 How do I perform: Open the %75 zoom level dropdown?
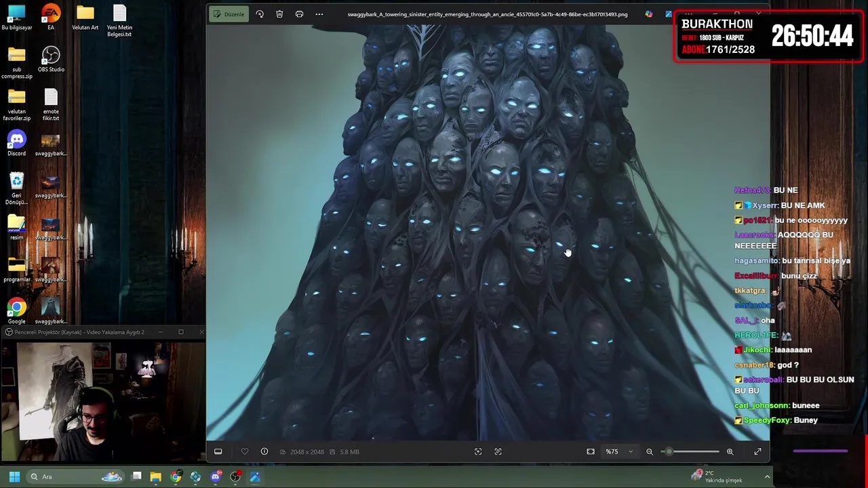pyautogui.click(x=619, y=451)
